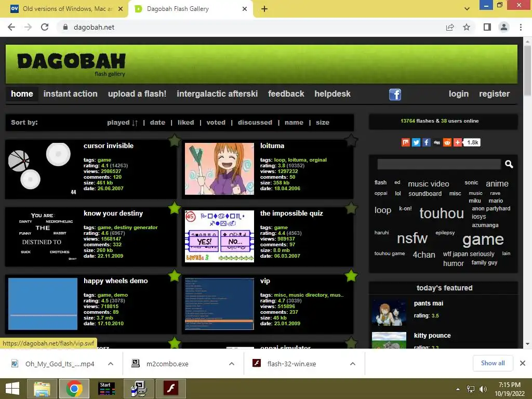Bookmark this page with the star icon

coord(467,27)
